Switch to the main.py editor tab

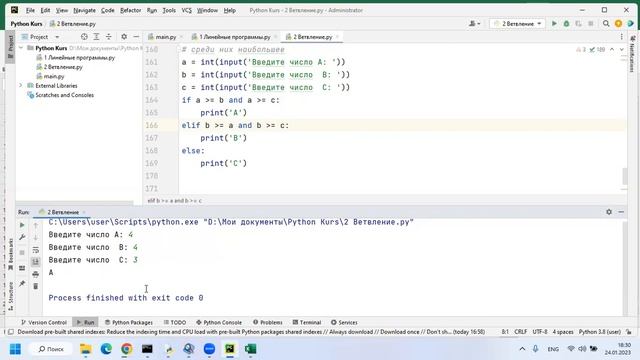(165, 37)
